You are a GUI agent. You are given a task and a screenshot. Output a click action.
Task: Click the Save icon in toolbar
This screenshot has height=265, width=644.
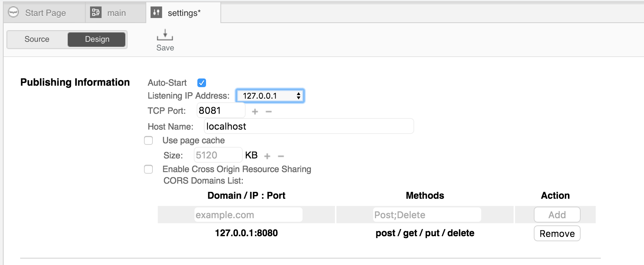tap(165, 35)
